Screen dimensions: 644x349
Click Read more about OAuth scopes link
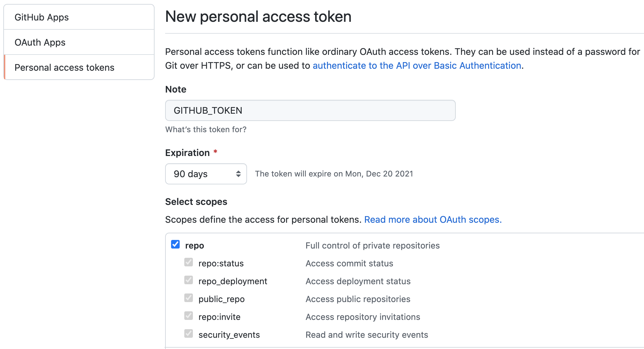[433, 219]
